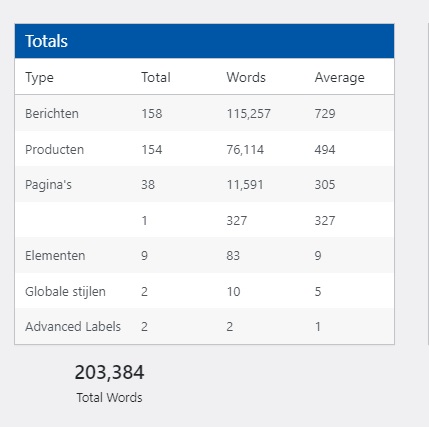Click the 11,591 words value for Pagina's
Image resolution: width=429 pixels, height=427 pixels.
coord(245,185)
